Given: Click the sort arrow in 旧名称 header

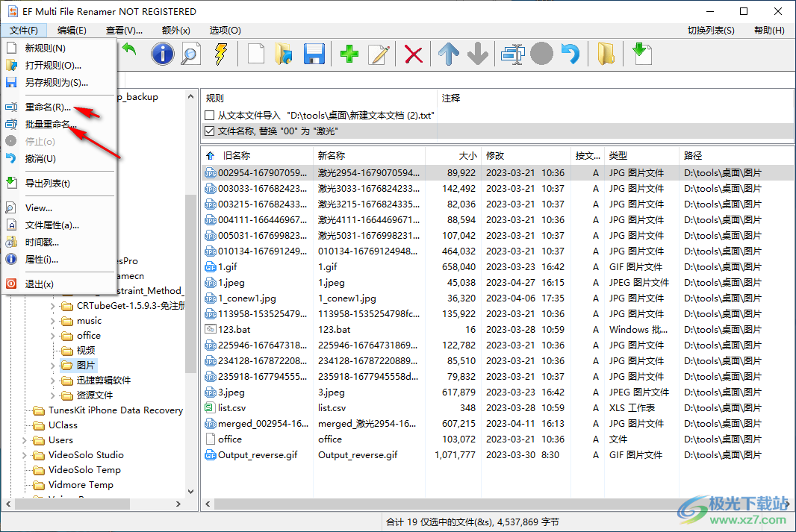Looking at the screenshot, I should pos(210,156).
